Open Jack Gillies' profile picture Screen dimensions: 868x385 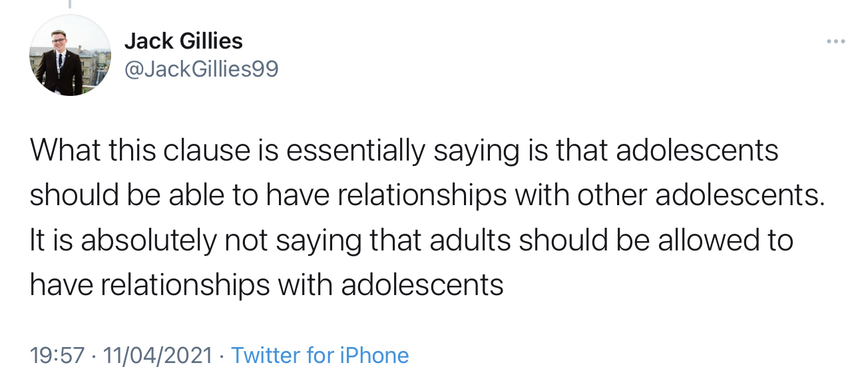[70, 55]
